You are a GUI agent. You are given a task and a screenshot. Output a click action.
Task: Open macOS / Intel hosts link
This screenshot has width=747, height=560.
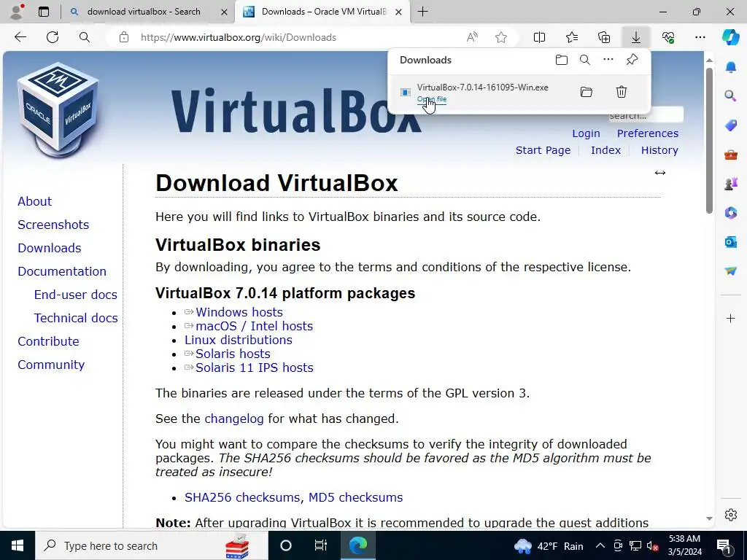tap(254, 326)
